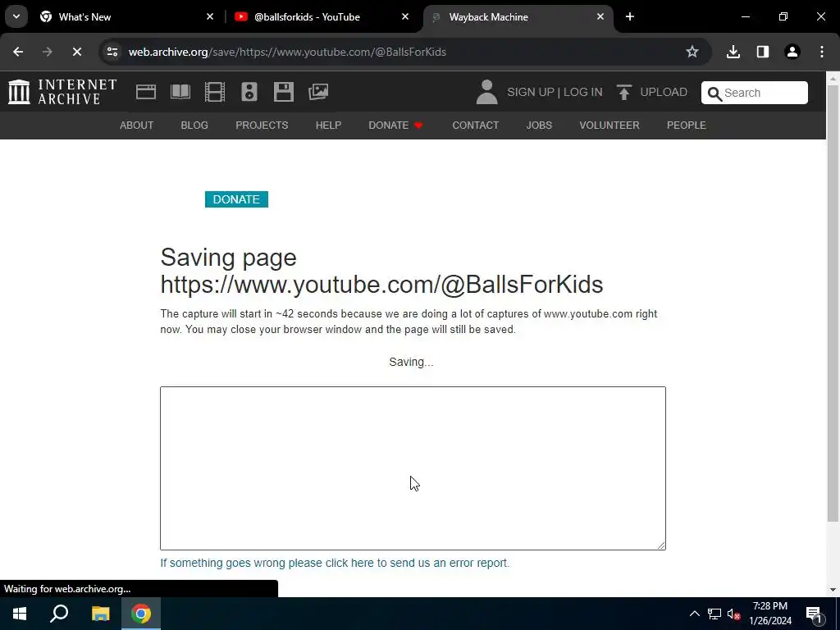
Task: Open the Internet Archive home logo
Action: click(62, 92)
